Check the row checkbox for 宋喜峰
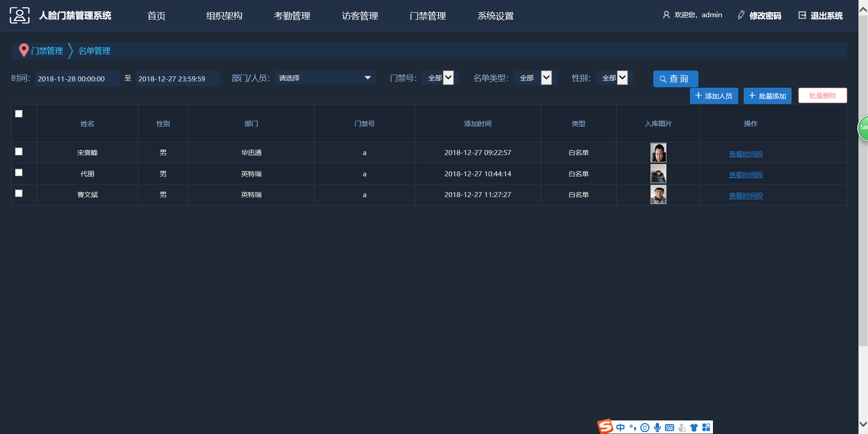Viewport: 868px width, 434px height. [19, 151]
